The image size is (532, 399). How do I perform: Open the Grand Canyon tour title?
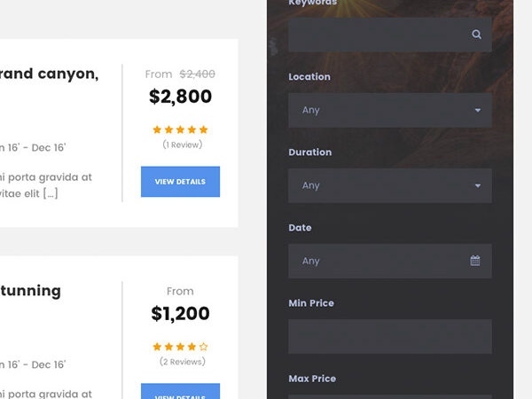[49, 74]
